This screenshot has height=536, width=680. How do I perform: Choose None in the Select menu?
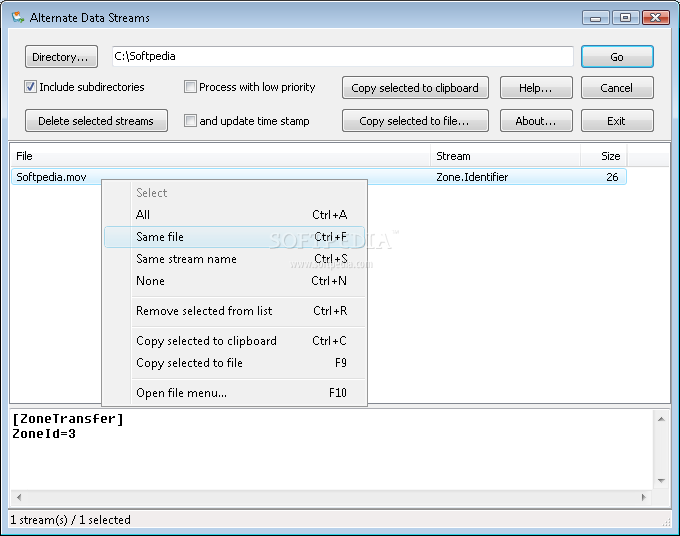click(x=235, y=281)
